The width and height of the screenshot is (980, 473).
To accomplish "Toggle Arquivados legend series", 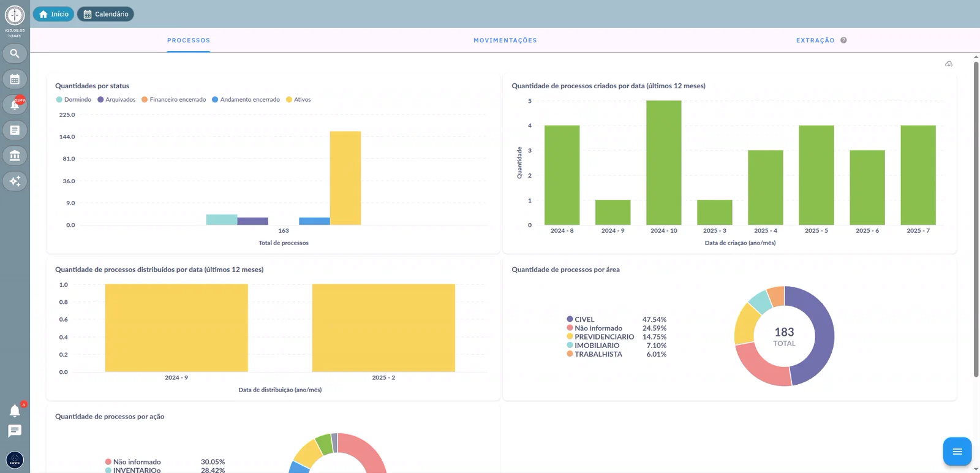I will (x=116, y=99).
